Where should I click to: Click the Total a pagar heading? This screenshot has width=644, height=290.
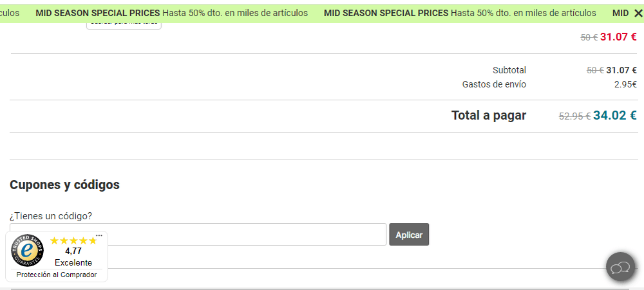[489, 116]
